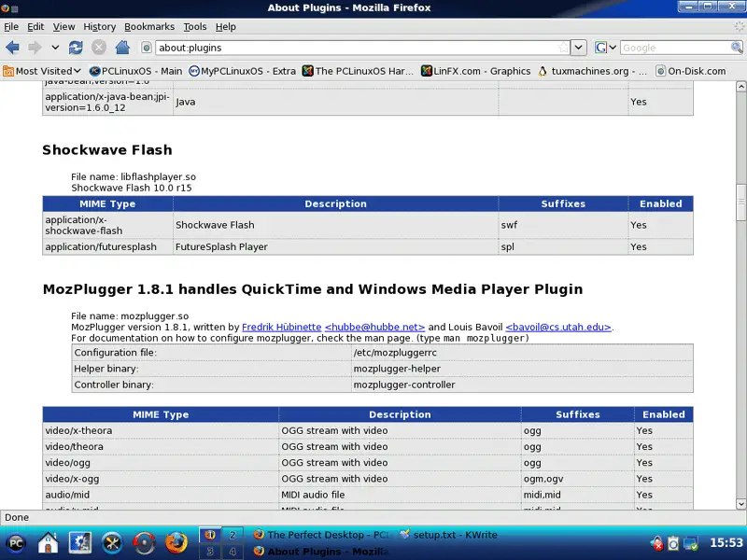The width and height of the screenshot is (747, 560).
Task: Open the URL bar history dropdown
Action: 578,48
